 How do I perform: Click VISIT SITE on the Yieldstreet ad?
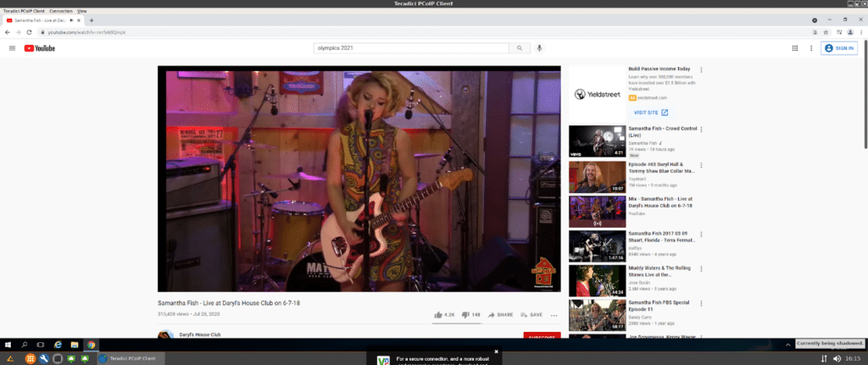[x=651, y=113]
